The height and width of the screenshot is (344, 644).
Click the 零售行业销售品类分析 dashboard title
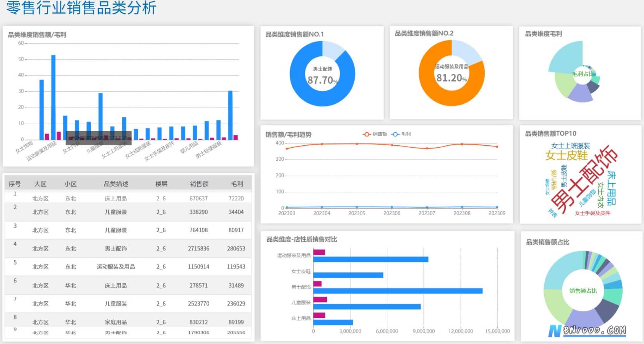point(81,8)
